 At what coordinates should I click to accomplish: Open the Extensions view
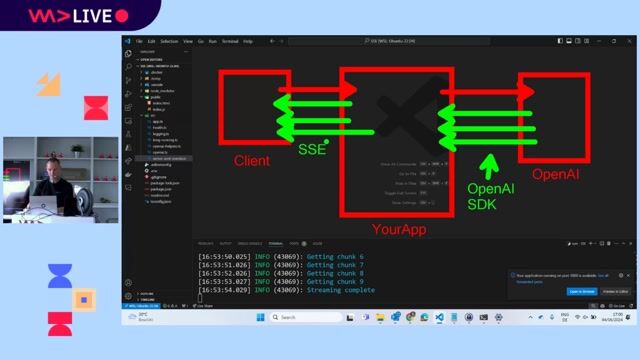(x=128, y=107)
